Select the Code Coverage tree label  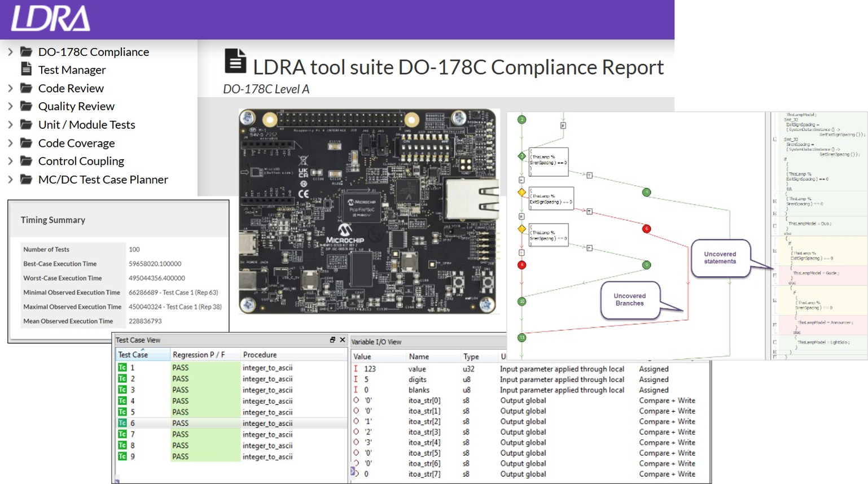pyautogui.click(x=76, y=143)
